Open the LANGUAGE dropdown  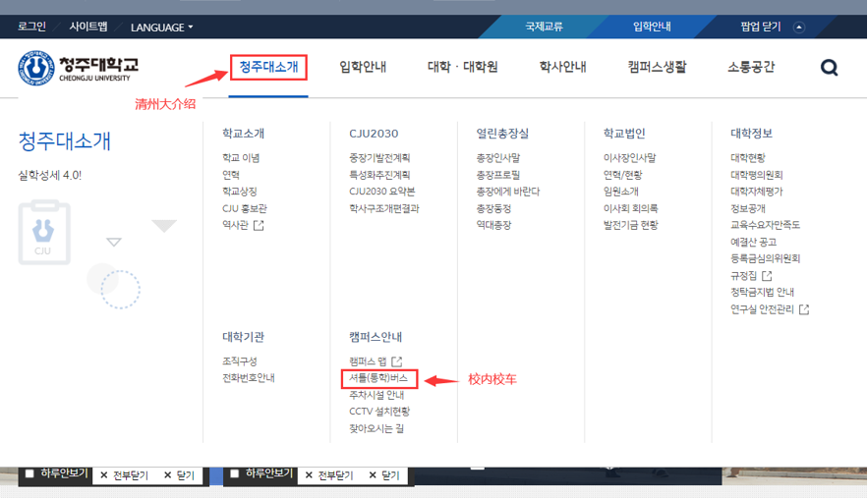[x=161, y=28]
